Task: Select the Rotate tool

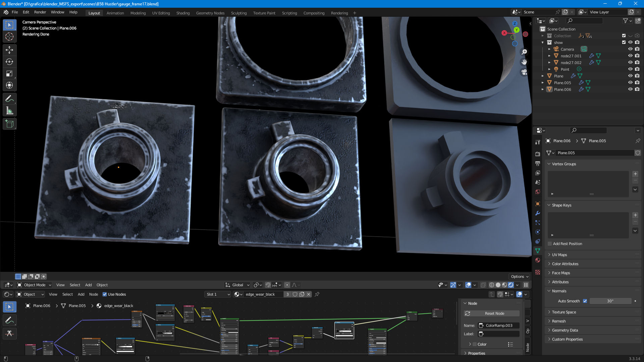Action: point(9,62)
